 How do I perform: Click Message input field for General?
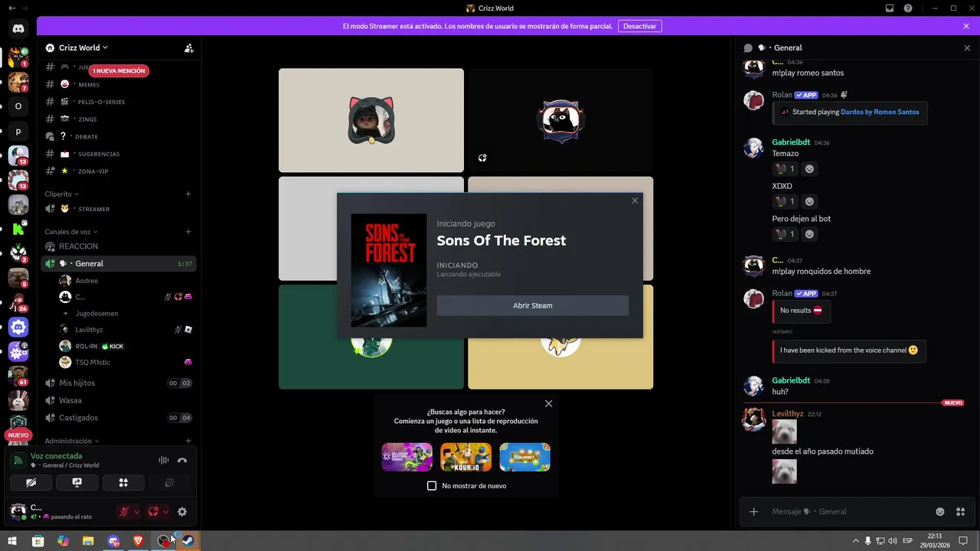(850, 511)
